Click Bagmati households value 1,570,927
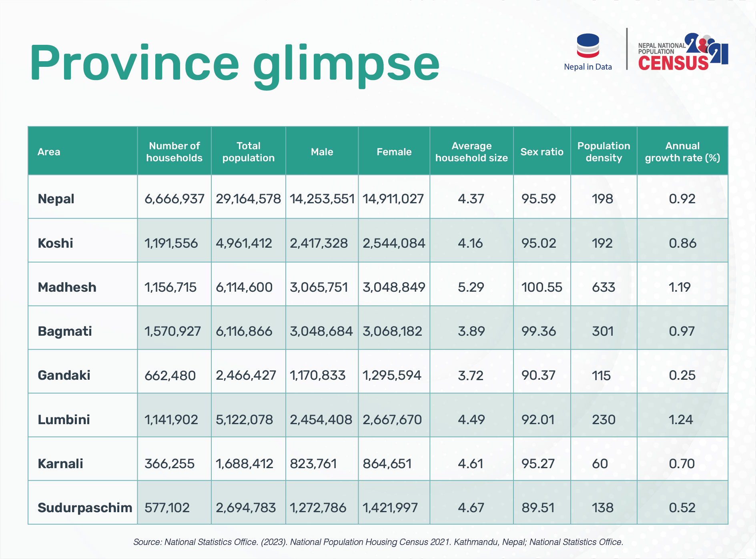This screenshot has width=756, height=559. [x=173, y=331]
